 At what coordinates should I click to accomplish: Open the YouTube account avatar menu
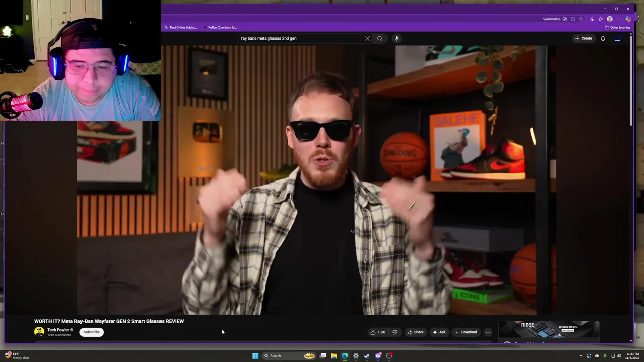click(x=617, y=38)
